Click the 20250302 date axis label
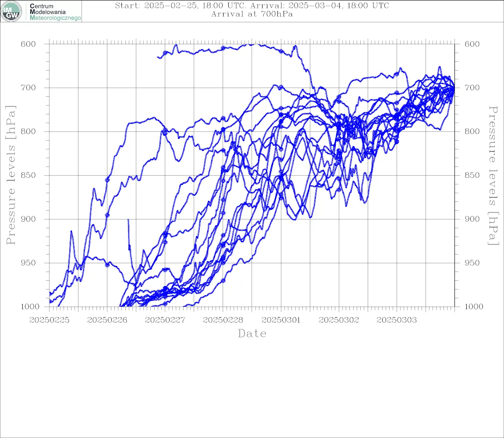The height and width of the screenshot is (438, 504). 339,320
